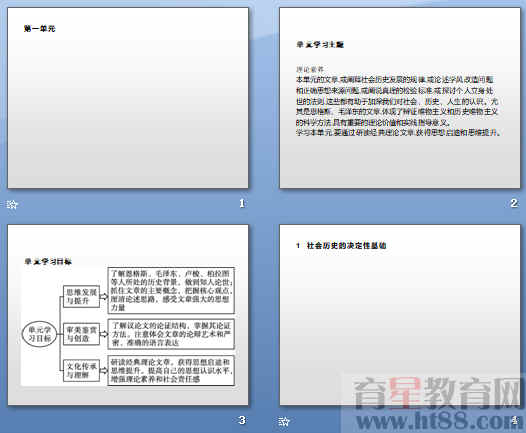Click slide number 2 label
The width and height of the screenshot is (526, 433).
514,203
